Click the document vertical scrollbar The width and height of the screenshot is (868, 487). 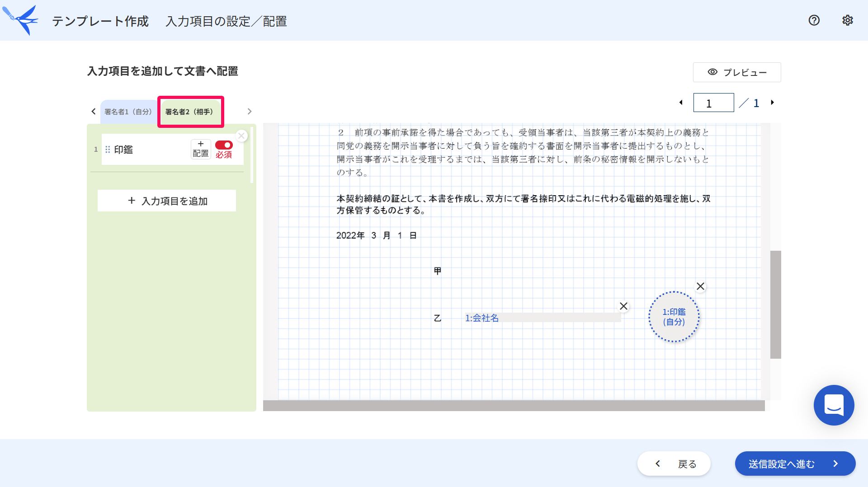[x=776, y=304]
